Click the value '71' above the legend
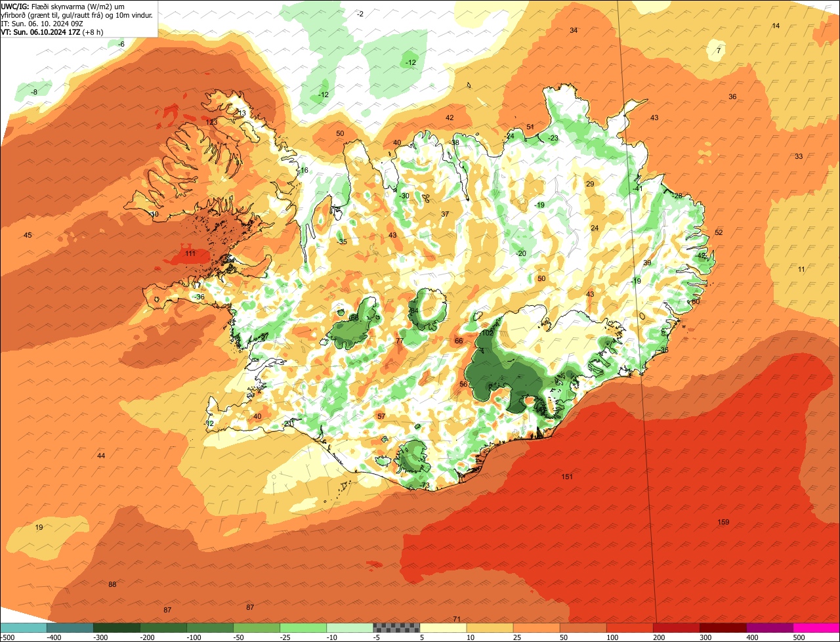 [457, 619]
